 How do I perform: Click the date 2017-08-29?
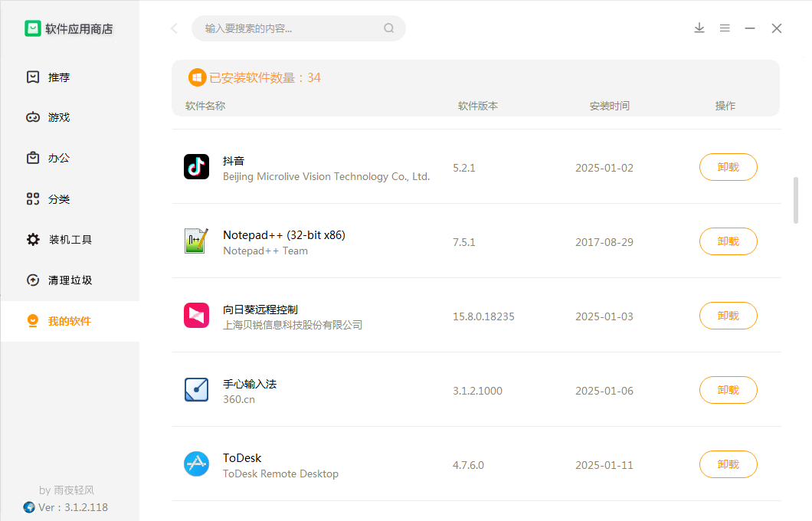pos(604,242)
